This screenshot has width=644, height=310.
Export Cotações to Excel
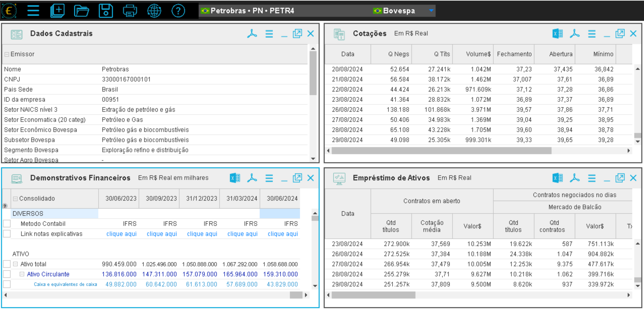tap(558, 34)
